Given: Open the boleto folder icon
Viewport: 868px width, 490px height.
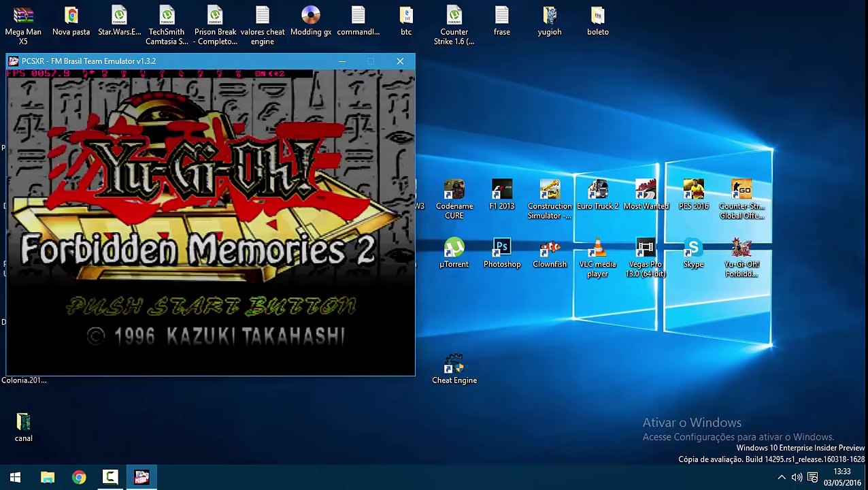Looking at the screenshot, I should 597,15.
